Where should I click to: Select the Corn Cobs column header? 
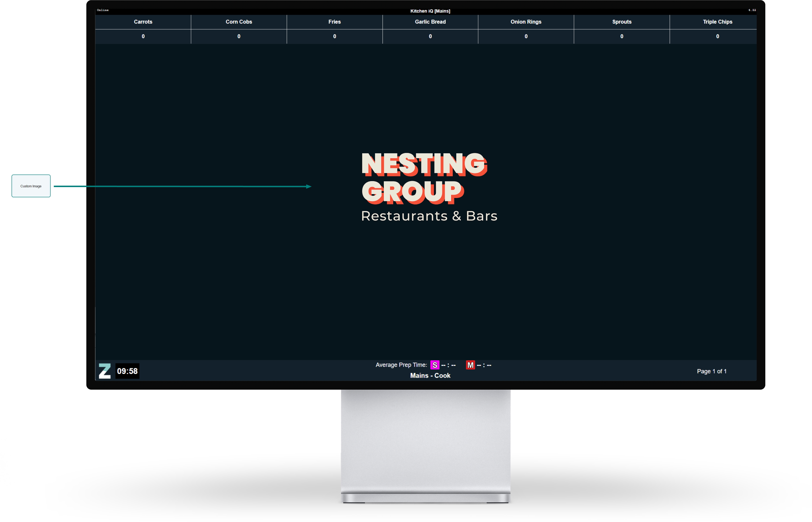239,22
